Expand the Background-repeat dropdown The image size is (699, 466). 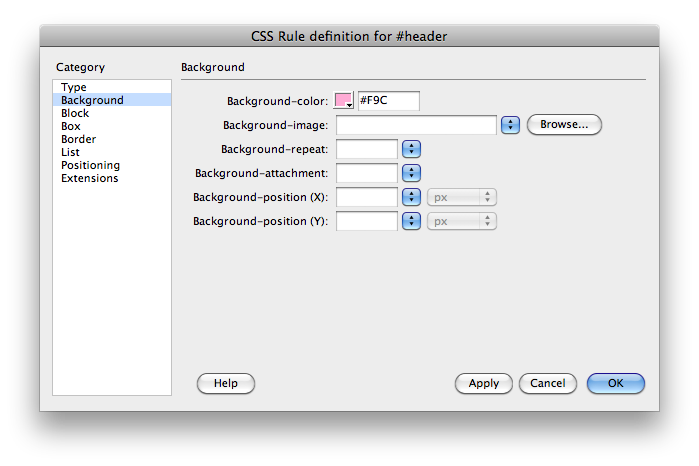click(x=411, y=149)
